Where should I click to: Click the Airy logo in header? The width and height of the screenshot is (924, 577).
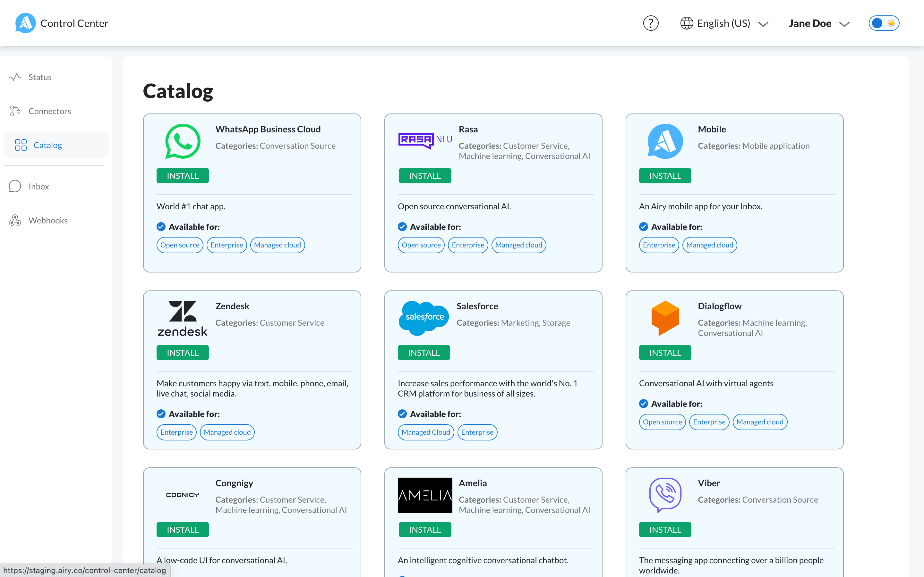[25, 23]
